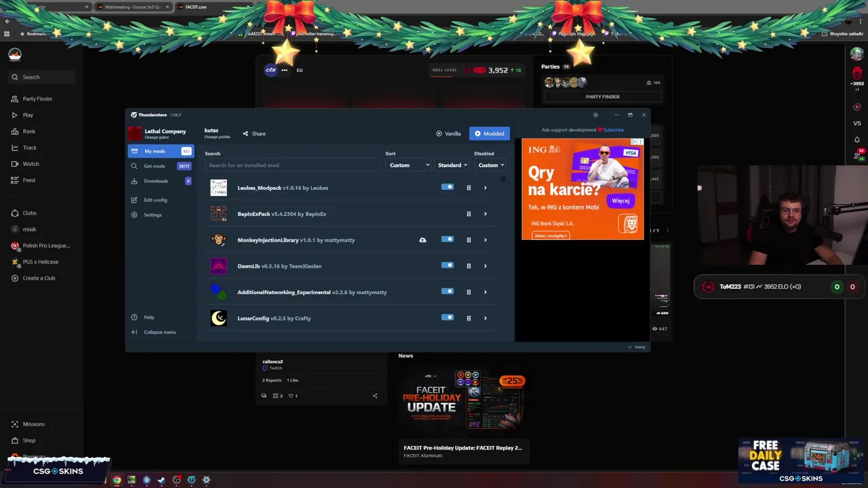Open Steam from the taskbar
Viewport: 868px width, 488px height.
click(x=161, y=480)
